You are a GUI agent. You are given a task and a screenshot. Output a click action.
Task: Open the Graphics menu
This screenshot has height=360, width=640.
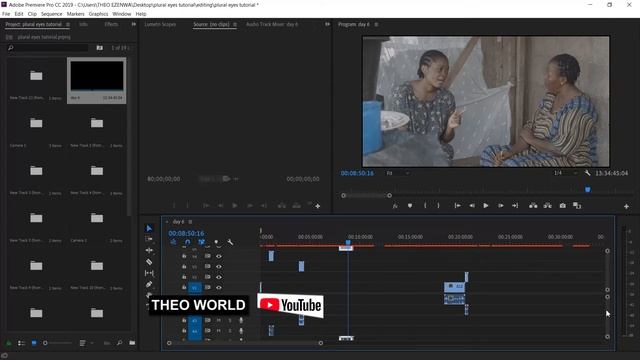[98, 14]
